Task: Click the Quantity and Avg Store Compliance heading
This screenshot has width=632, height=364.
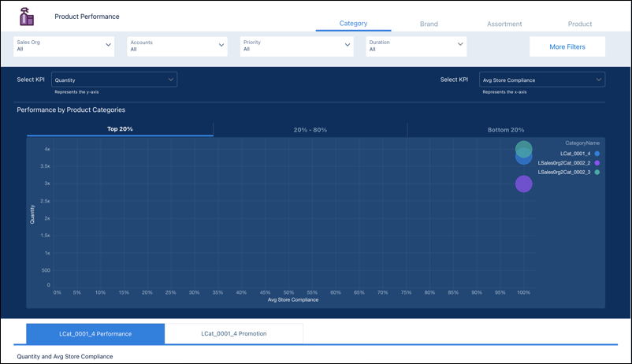Action: (65, 356)
